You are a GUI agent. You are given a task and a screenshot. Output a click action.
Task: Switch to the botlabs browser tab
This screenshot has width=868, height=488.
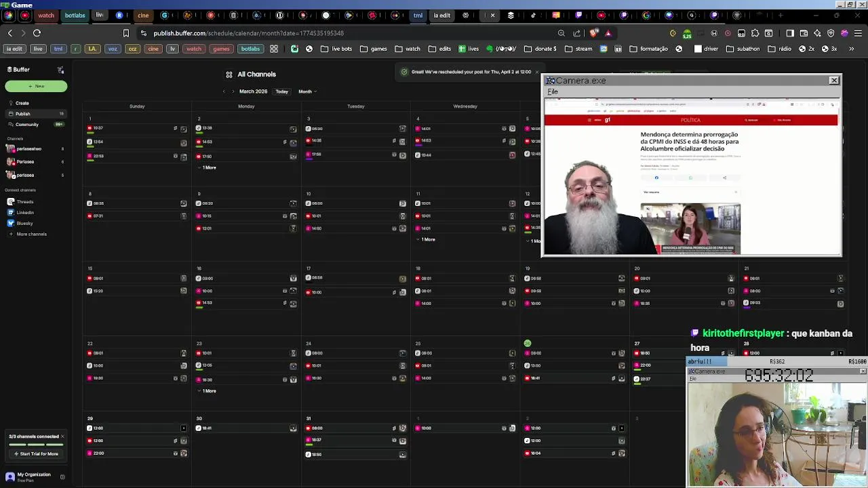(75, 15)
